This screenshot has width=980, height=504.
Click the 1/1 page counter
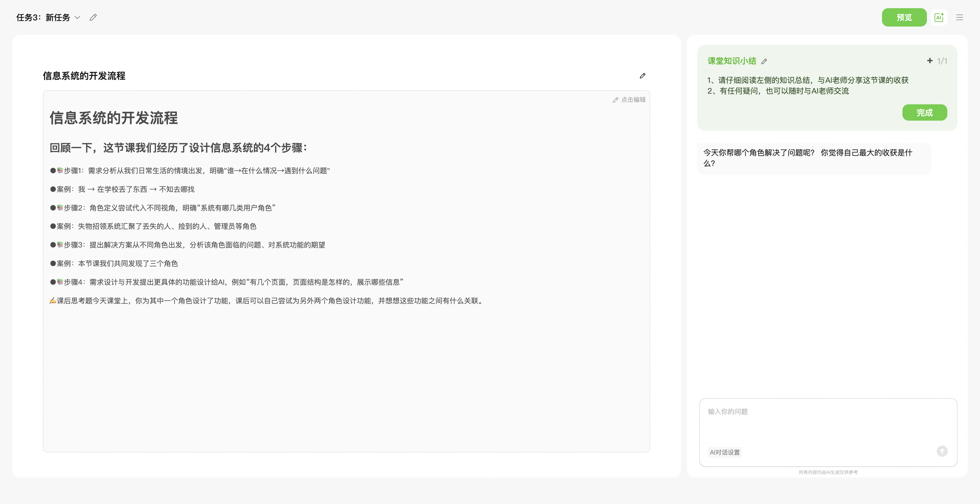pos(942,61)
